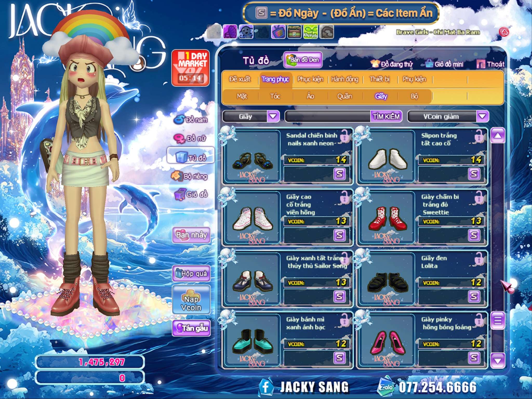Expand the Giày category dropdown arrow
Screen dimensions: 532x399
(x=273, y=116)
